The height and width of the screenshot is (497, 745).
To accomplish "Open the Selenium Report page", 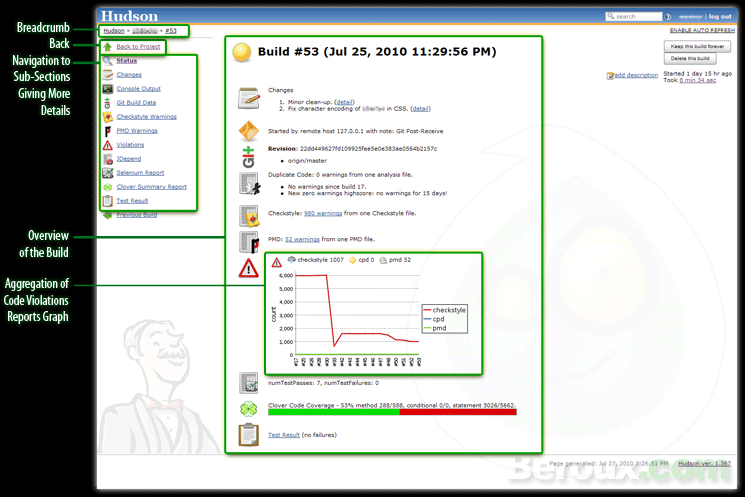I will (x=140, y=173).
